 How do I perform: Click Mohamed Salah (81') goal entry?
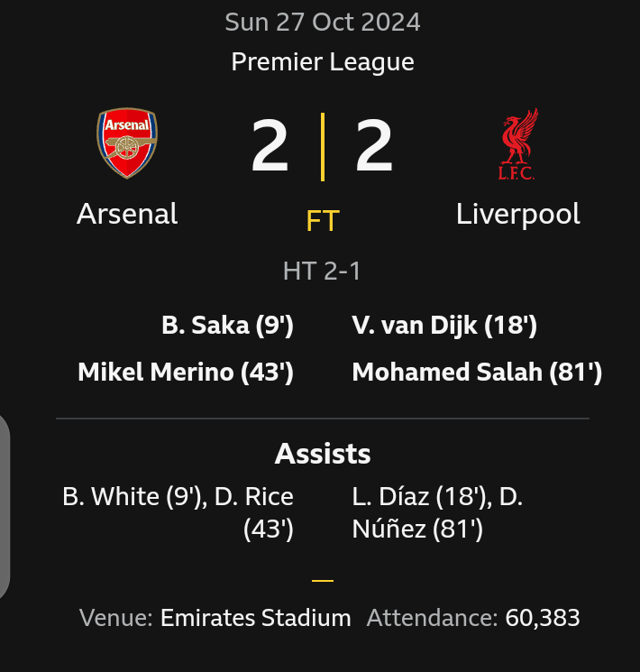(x=477, y=372)
